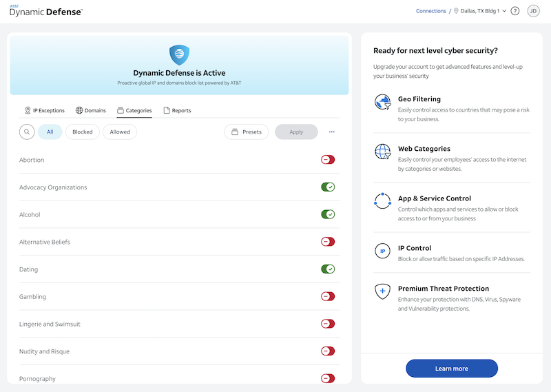Click the Categories tab stack icon
This screenshot has width=551, height=392.
click(120, 110)
